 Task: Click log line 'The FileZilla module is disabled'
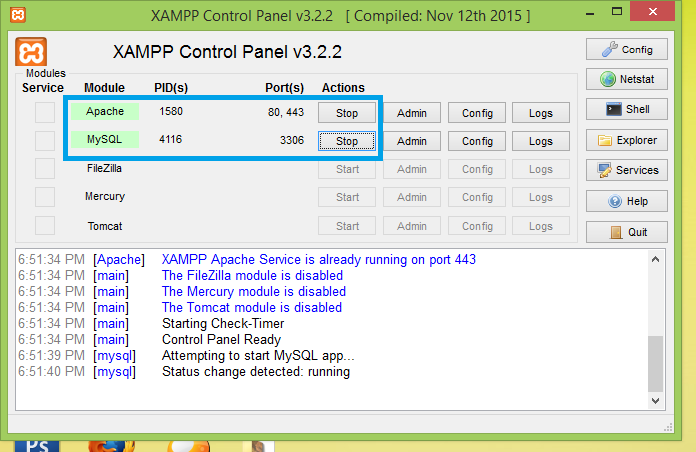pos(252,275)
